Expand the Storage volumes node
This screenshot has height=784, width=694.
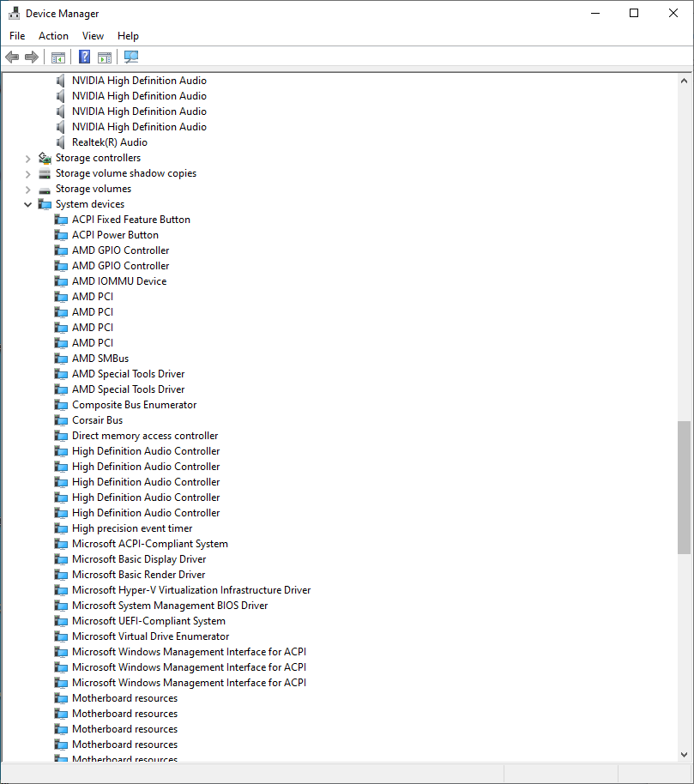point(28,190)
